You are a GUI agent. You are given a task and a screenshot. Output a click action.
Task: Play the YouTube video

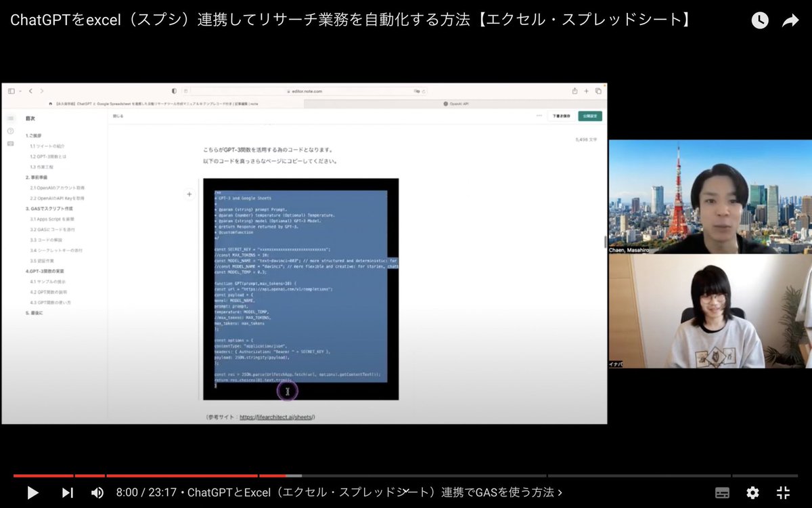[32, 492]
